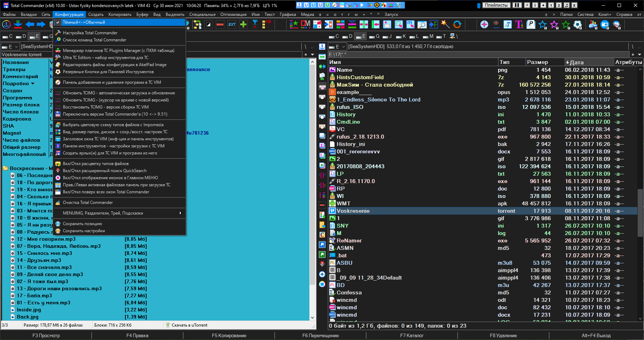Expand the MENUIMG, Разделители submenu
Screen dimensions: 644x340
click(x=120, y=213)
